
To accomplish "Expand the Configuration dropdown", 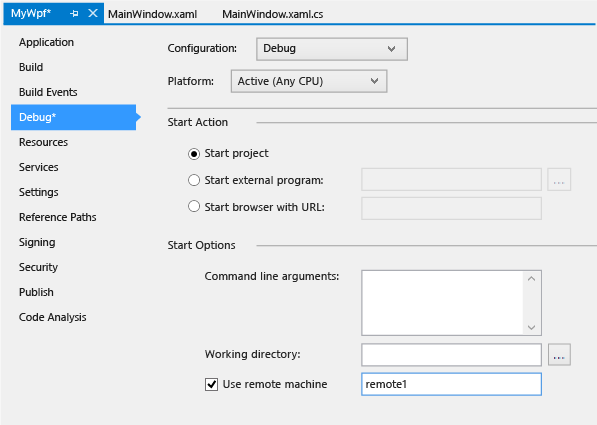I will 332,49.
